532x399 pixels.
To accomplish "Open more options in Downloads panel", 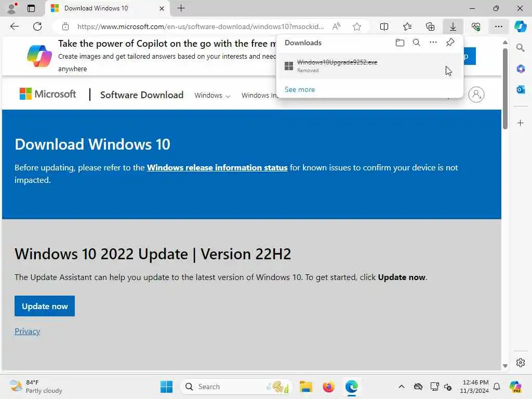I will pos(433,43).
